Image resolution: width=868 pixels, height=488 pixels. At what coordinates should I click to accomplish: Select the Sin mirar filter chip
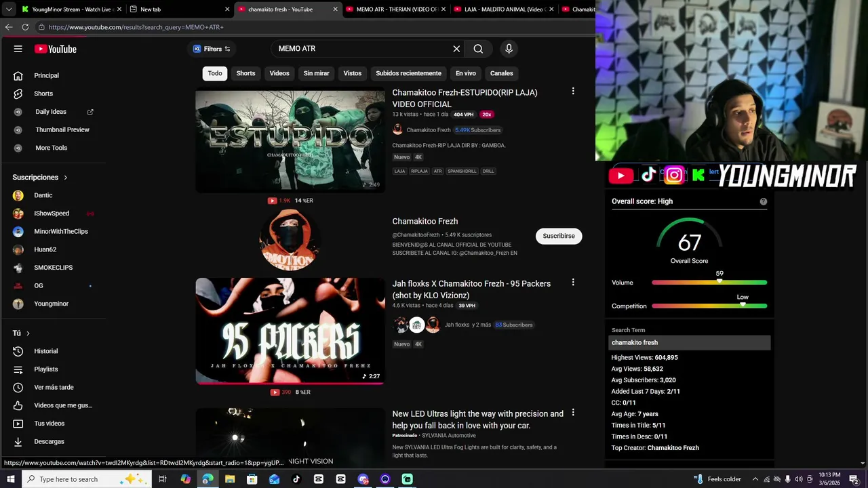(x=316, y=73)
